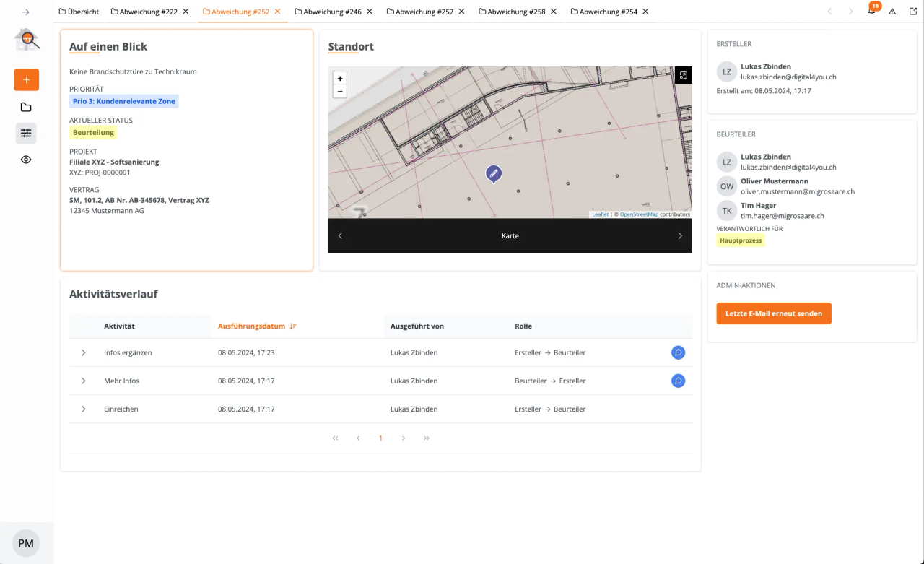Click the orange plus create button
Screen dimensions: 924x564
26,79
